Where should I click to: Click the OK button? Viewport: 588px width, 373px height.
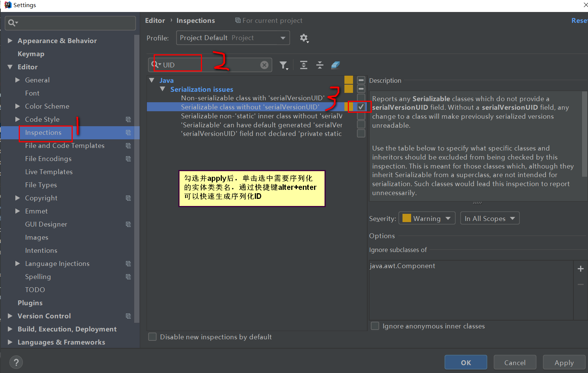tap(466, 363)
